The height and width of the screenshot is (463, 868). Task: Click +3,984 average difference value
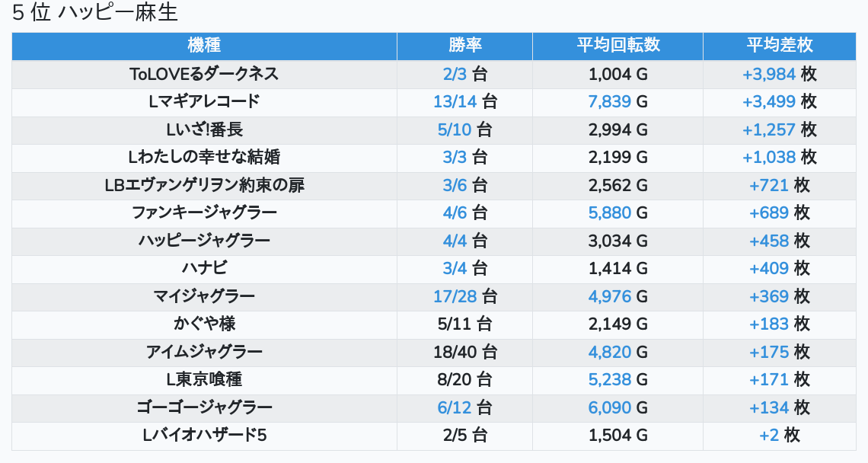tap(769, 74)
